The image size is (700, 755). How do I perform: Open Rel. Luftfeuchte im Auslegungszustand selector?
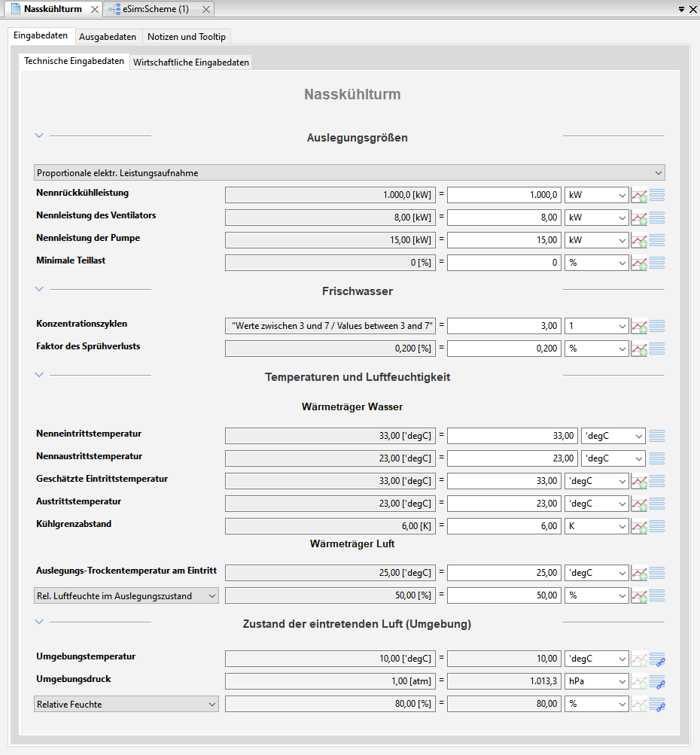(126, 596)
